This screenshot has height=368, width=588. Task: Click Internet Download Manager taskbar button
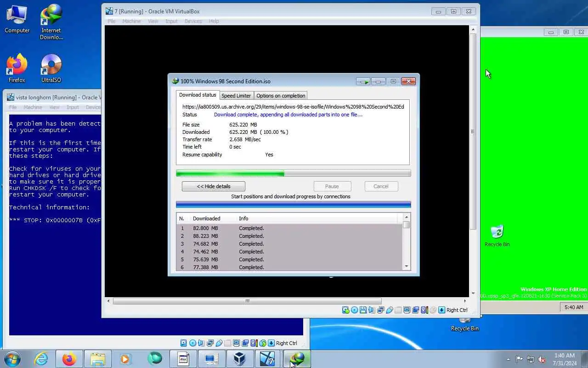point(297,359)
